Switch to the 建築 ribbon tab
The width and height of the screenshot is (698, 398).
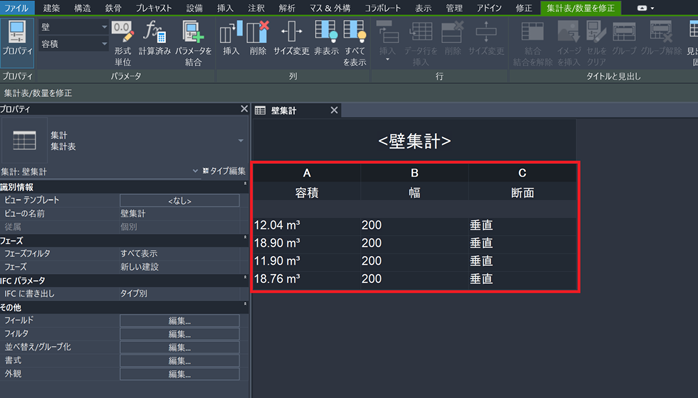click(x=51, y=8)
